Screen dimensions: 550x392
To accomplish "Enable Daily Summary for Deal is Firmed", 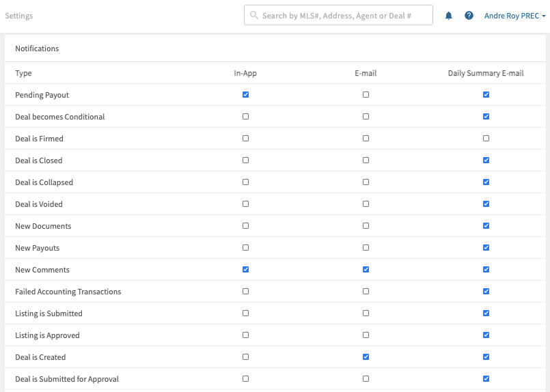I will pyautogui.click(x=486, y=139).
